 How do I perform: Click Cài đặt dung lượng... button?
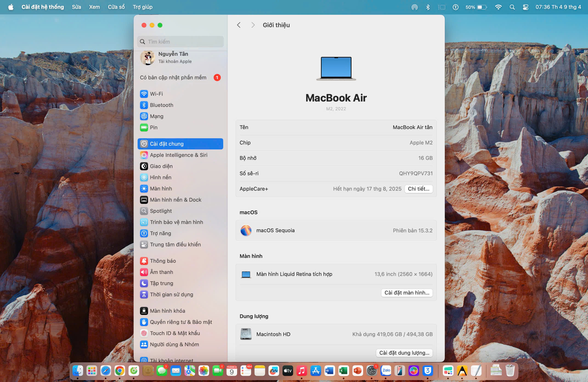click(x=404, y=353)
